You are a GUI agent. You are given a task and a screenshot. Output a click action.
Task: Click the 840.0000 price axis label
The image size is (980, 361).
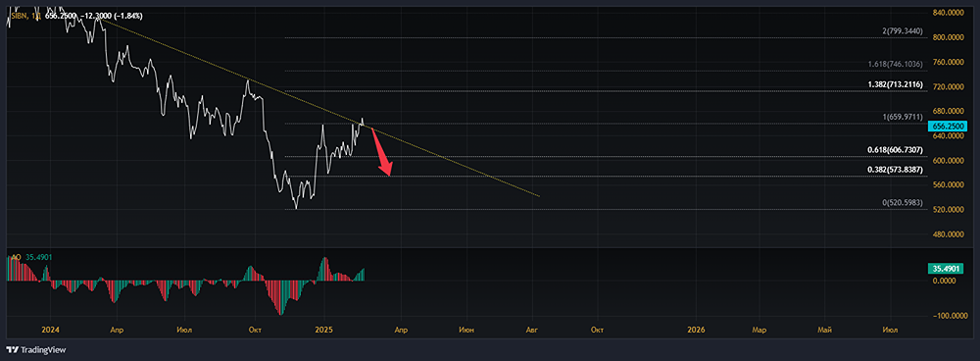(x=949, y=13)
